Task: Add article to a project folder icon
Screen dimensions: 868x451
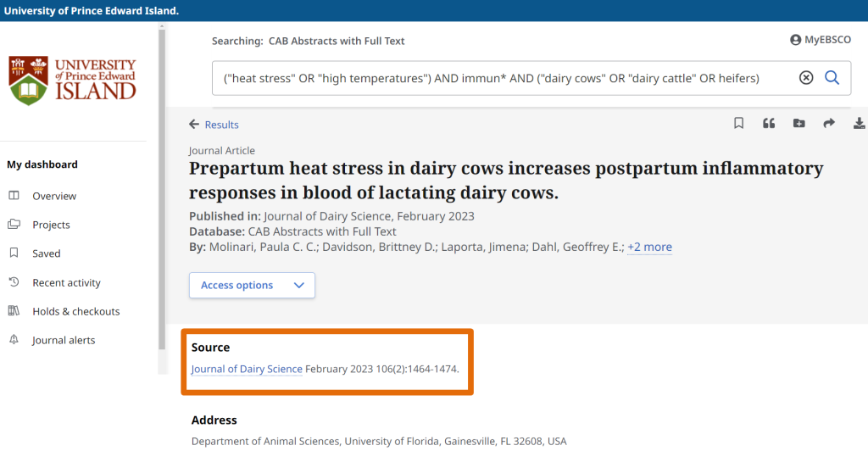Action: [798, 124]
